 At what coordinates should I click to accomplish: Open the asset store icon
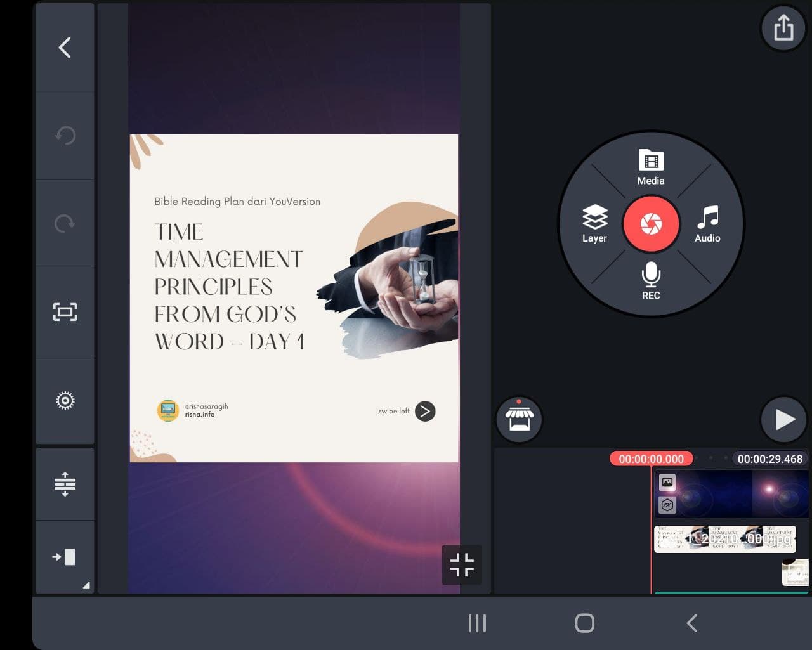[x=519, y=419]
